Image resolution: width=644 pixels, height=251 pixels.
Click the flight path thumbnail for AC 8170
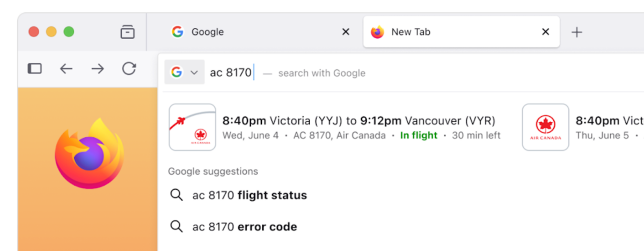click(192, 127)
